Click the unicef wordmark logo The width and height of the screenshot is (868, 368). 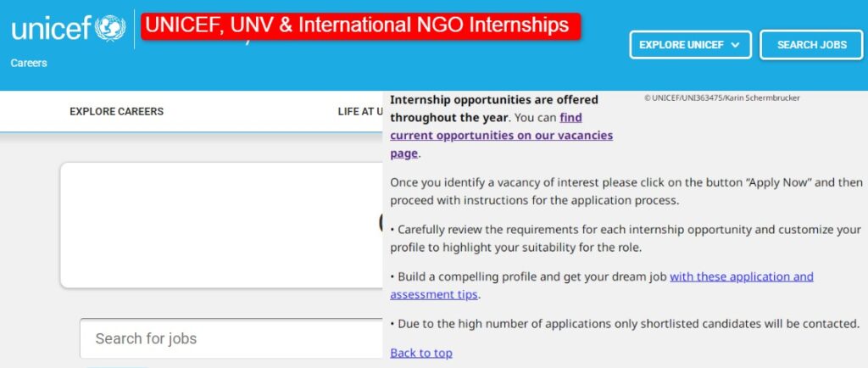tap(51, 29)
